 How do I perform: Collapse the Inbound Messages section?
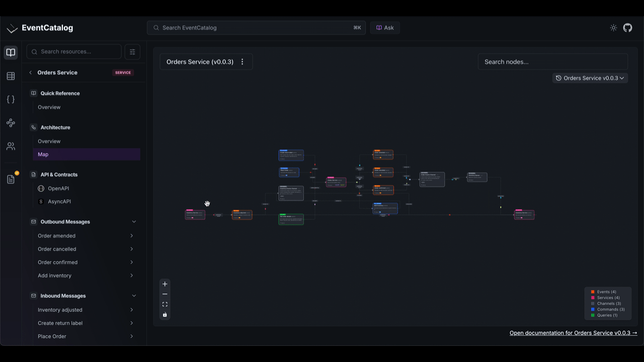134,296
